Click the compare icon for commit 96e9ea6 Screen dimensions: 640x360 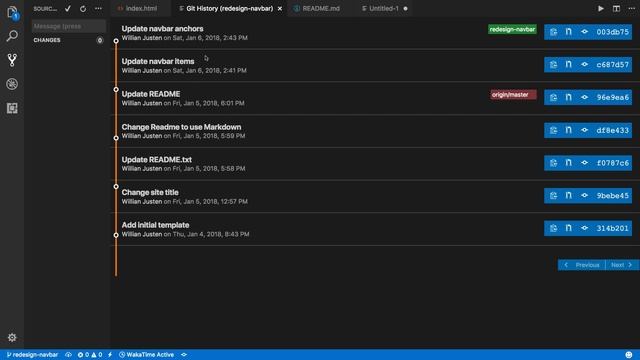click(569, 97)
